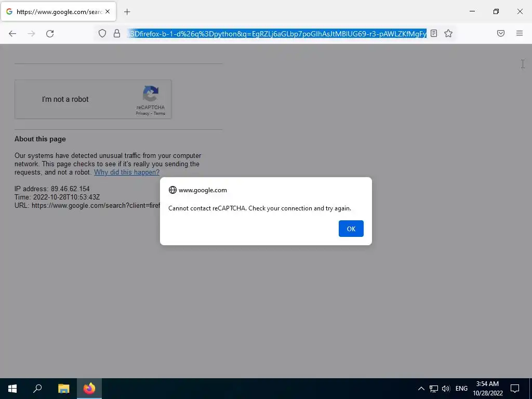Open reCAPTCHA Privacy link
Viewport: 532px width, 399px height.
pos(142,113)
